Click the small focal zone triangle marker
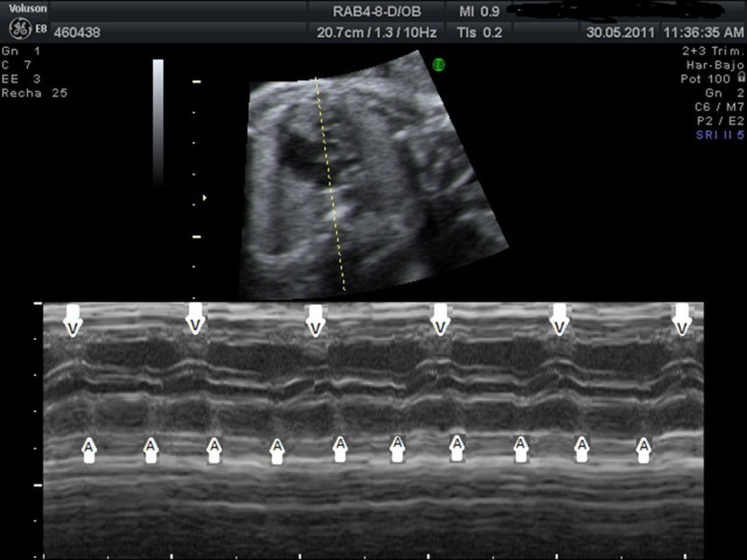747x560 pixels. (205, 198)
